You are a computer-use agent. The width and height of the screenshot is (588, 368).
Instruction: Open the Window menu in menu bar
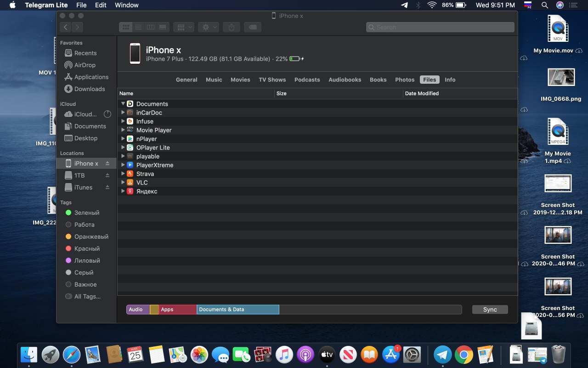(126, 5)
